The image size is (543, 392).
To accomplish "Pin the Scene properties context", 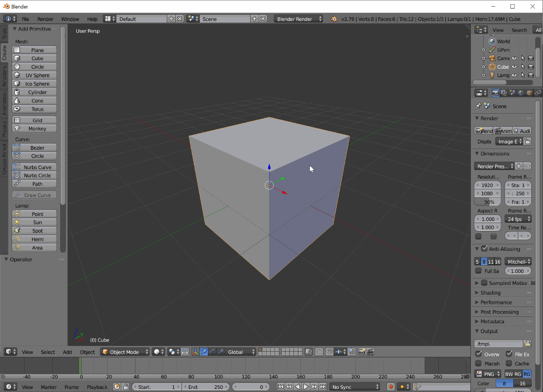I will pos(478,106).
